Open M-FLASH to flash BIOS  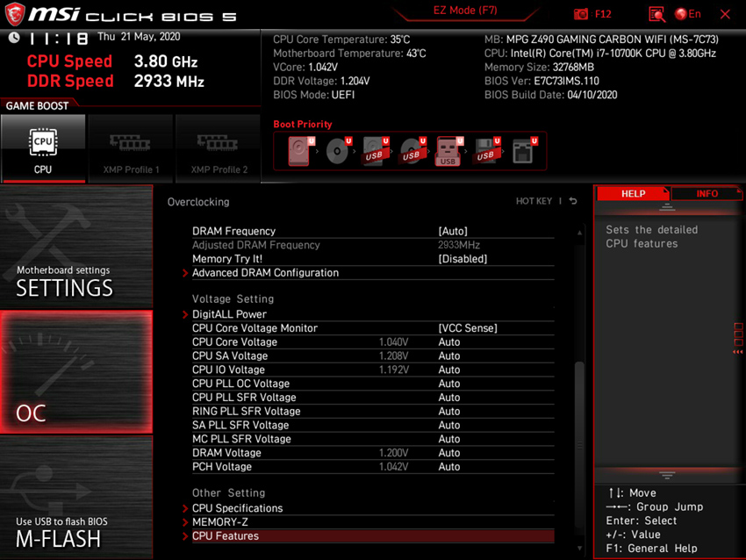[76, 497]
